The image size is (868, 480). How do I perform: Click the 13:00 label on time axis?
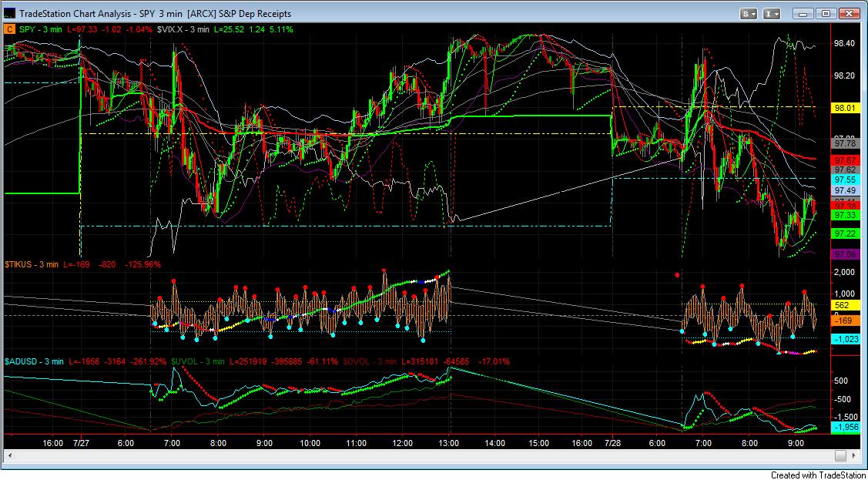pyautogui.click(x=449, y=444)
